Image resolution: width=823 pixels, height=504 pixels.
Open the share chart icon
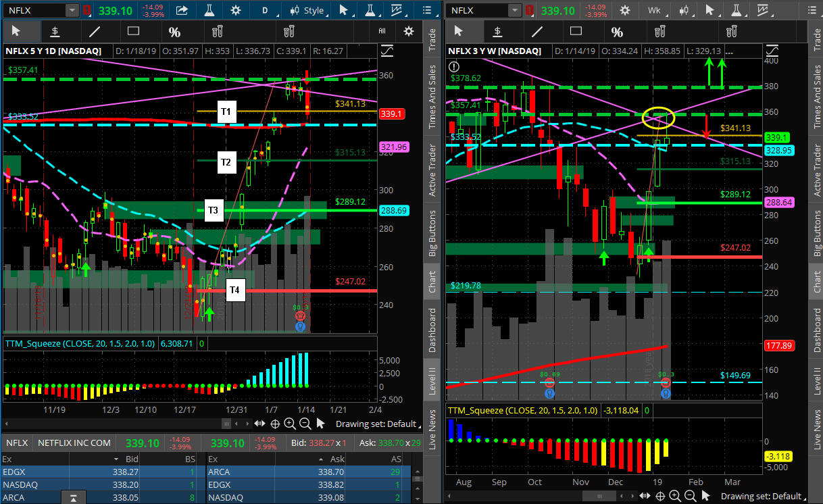pyautogui.click(x=182, y=11)
